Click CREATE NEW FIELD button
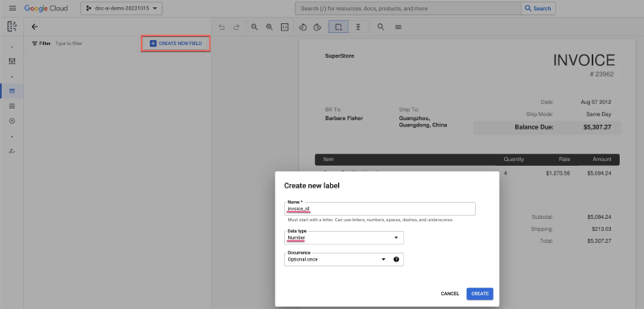The width and height of the screenshot is (644, 309). 175,43
